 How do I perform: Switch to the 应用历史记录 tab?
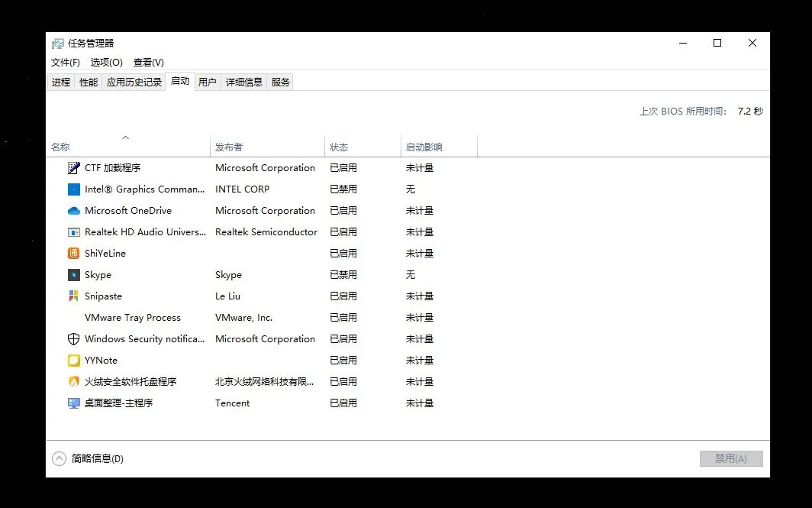pyautogui.click(x=134, y=82)
